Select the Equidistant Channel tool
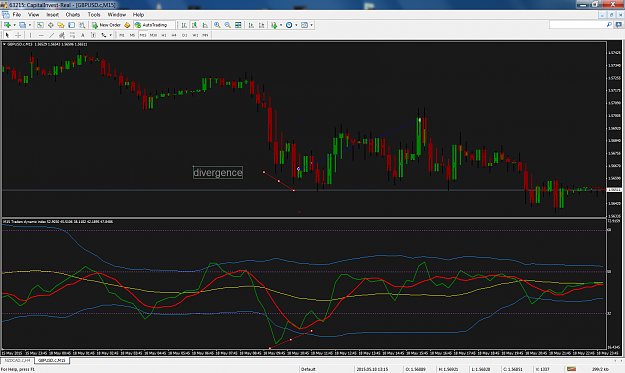The image size is (625, 373). click(62, 35)
